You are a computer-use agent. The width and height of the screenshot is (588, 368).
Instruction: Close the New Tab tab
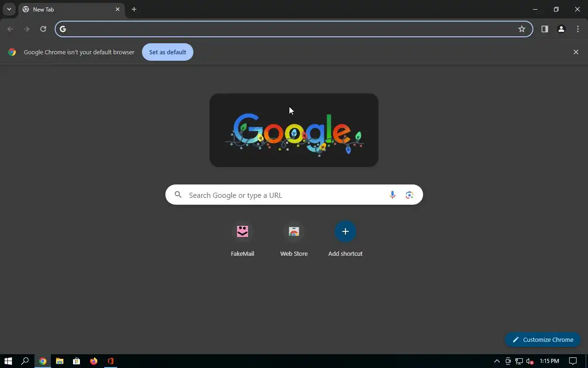[118, 9]
